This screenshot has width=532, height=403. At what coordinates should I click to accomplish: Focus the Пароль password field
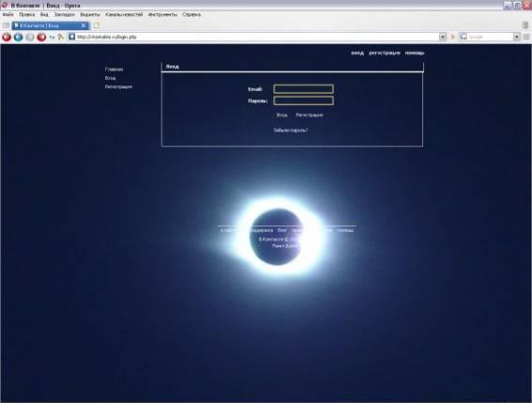(x=303, y=101)
